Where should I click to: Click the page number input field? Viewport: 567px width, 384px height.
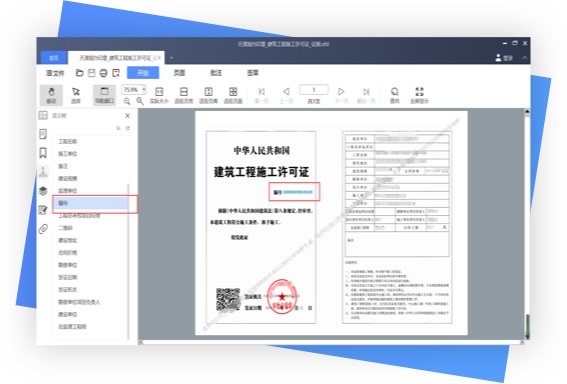pos(314,90)
